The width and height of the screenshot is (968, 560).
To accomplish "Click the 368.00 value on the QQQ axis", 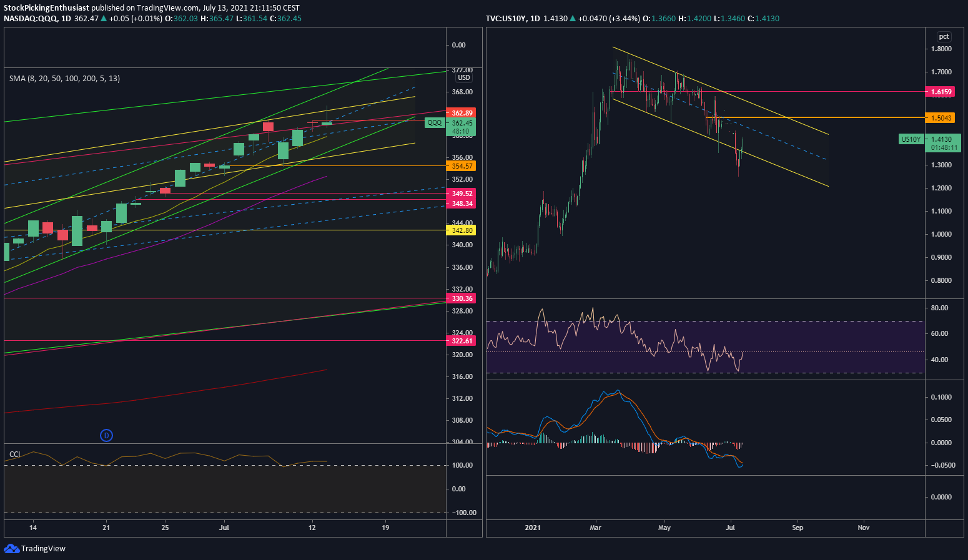I will (462, 92).
